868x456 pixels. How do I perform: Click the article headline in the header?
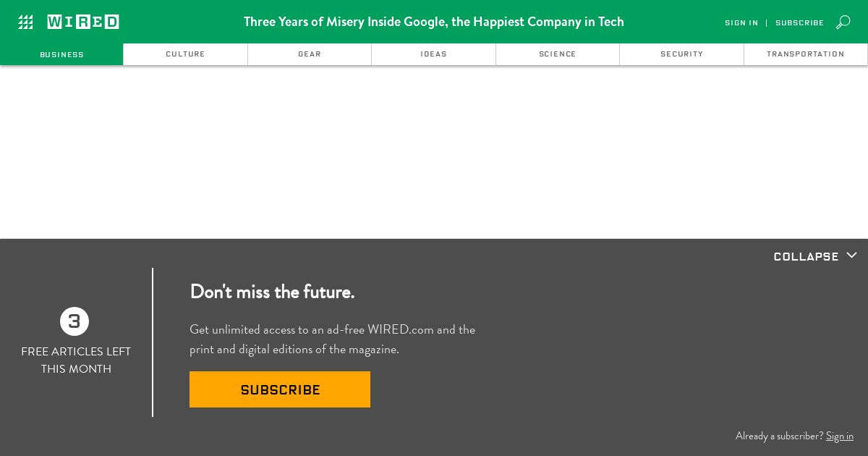(x=434, y=22)
